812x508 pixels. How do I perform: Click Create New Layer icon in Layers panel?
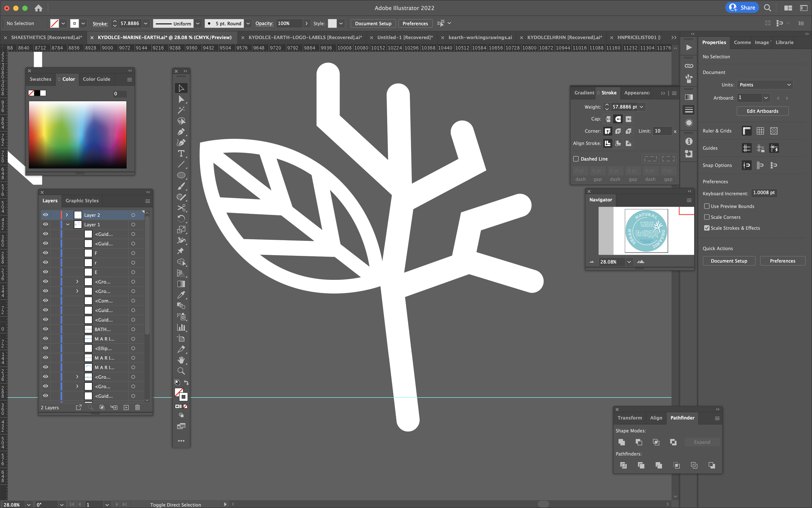(x=126, y=408)
